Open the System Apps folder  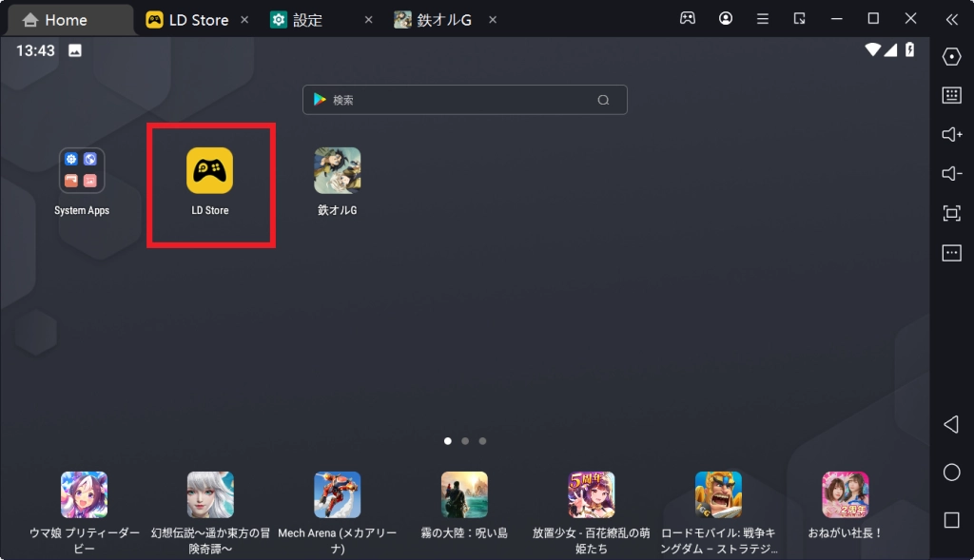(x=82, y=171)
